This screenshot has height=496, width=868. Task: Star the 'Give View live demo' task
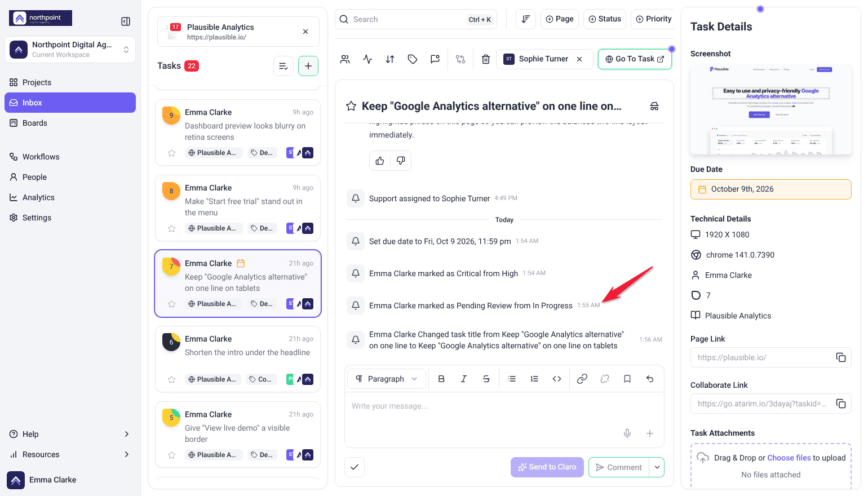tap(172, 455)
